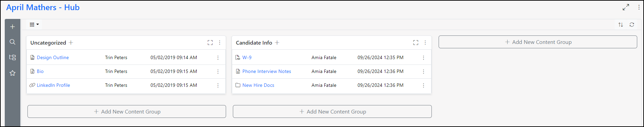Click the Phone Interview Notes document icon
Viewport: 644px width, 127px height.
tap(238, 71)
